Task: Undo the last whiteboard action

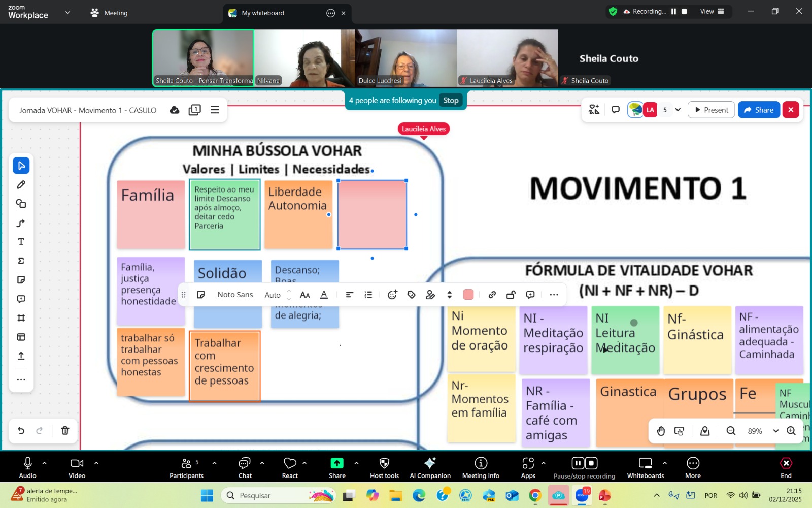Action: coord(21,431)
